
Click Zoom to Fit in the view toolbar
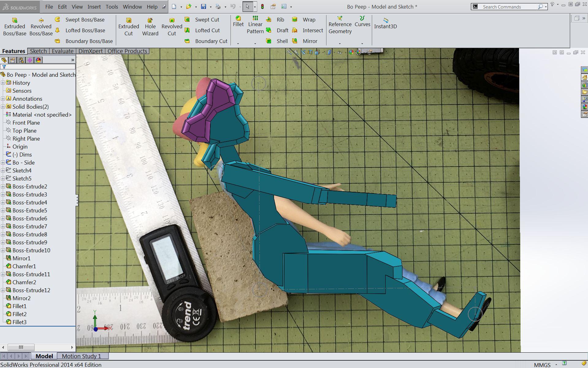tap(288, 52)
